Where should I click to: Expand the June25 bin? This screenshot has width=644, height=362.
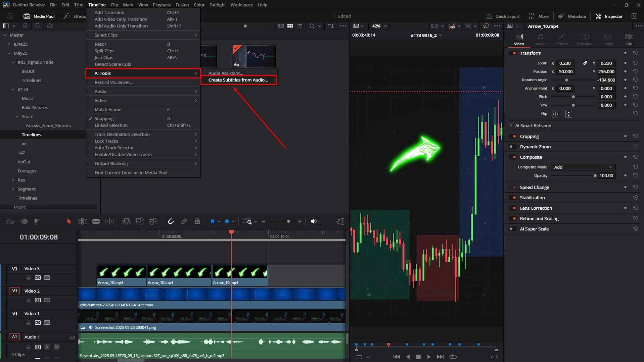point(9,44)
